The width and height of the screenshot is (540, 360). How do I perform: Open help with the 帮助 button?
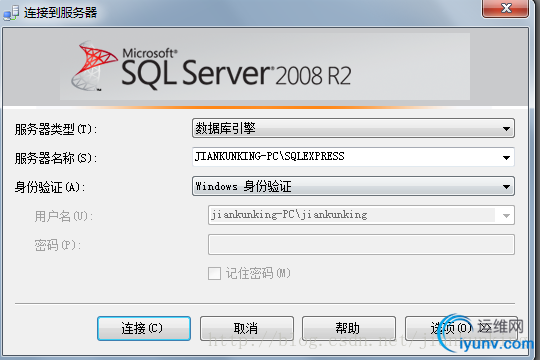pyautogui.click(x=349, y=328)
